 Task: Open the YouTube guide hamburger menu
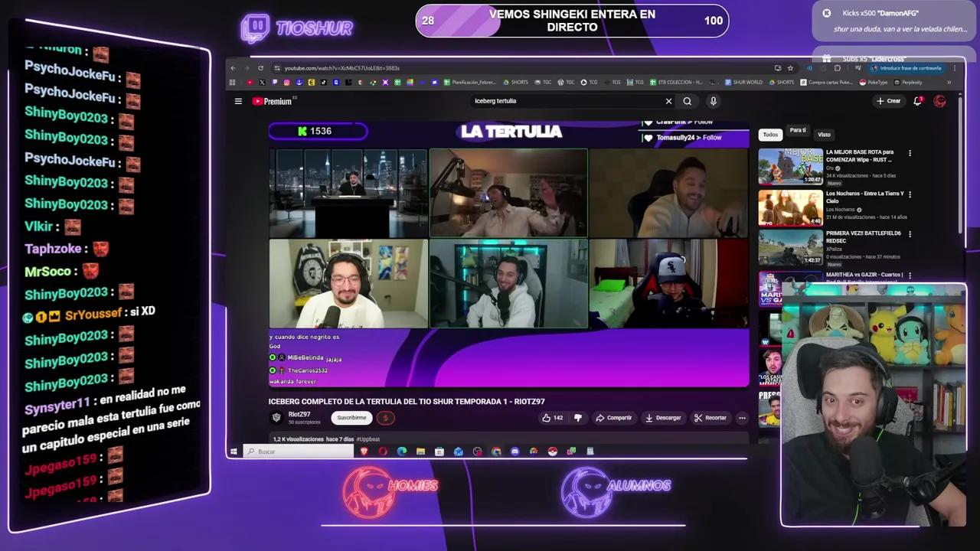pos(238,101)
